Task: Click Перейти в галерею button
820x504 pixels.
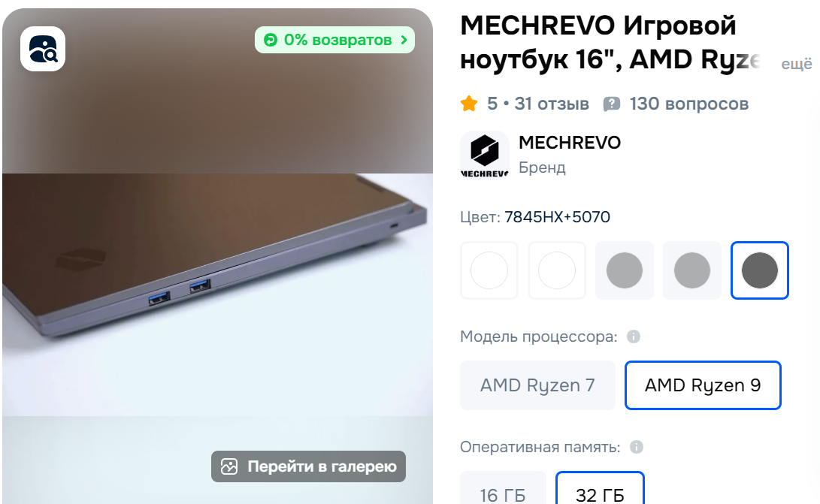Action: 309,466
